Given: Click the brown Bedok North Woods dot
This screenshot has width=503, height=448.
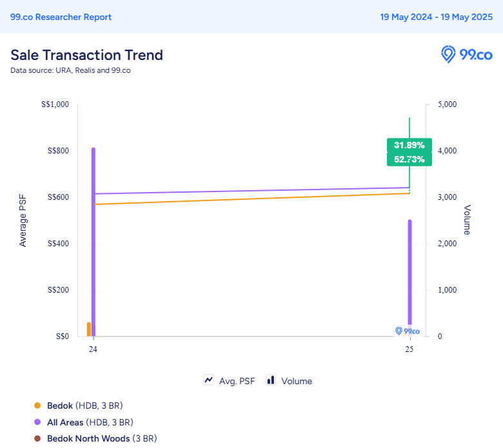Looking at the screenshot, I should [x=37, y=438].
